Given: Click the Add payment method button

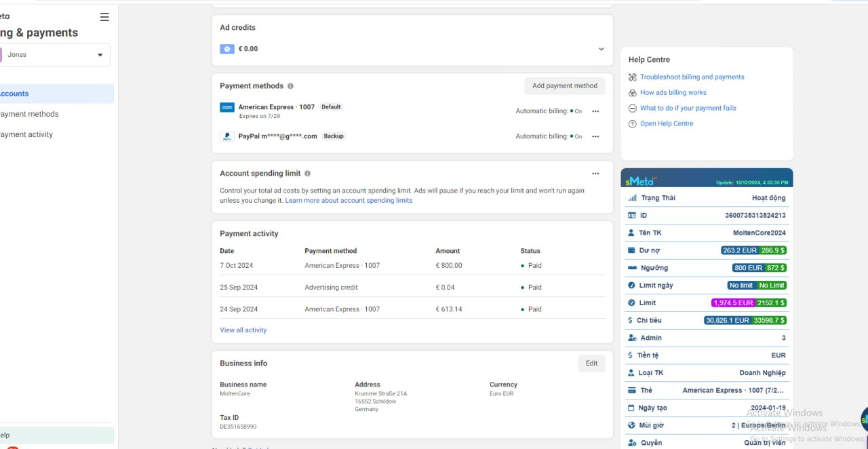Looking at the screenshot, I should coord(564,86).
